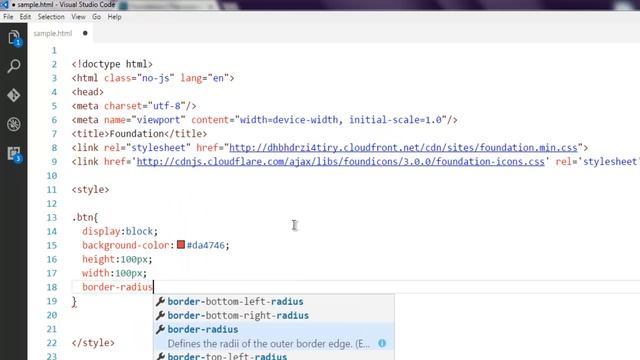Place cursor on the <style> tag line
640x360 pixels.
90,189
